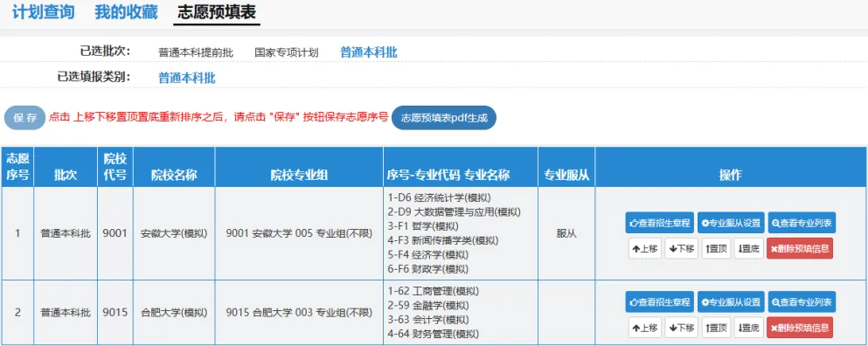The width and height of the screenshot is (868, 346).
Task: Click major 1-62 工商管理(模拟)
Action: pos(433,291)
